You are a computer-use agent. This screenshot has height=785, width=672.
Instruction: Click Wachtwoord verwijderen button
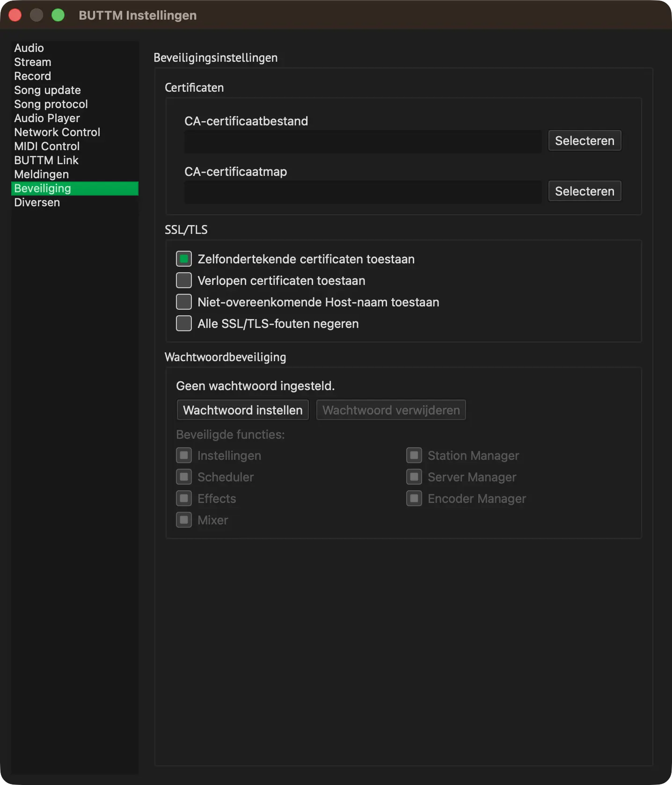[x=391, y=410]
